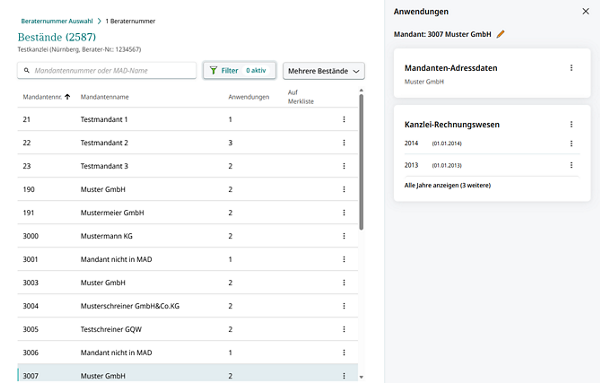Open the row menu for mandant 3006
Viewport: 600px width, 383px height.
pyautogui.click(x=344, y=353)
